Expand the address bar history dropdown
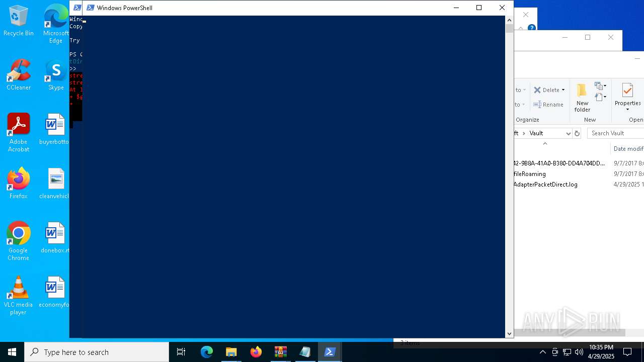644x362 pixels. click(x=569, y=133)
